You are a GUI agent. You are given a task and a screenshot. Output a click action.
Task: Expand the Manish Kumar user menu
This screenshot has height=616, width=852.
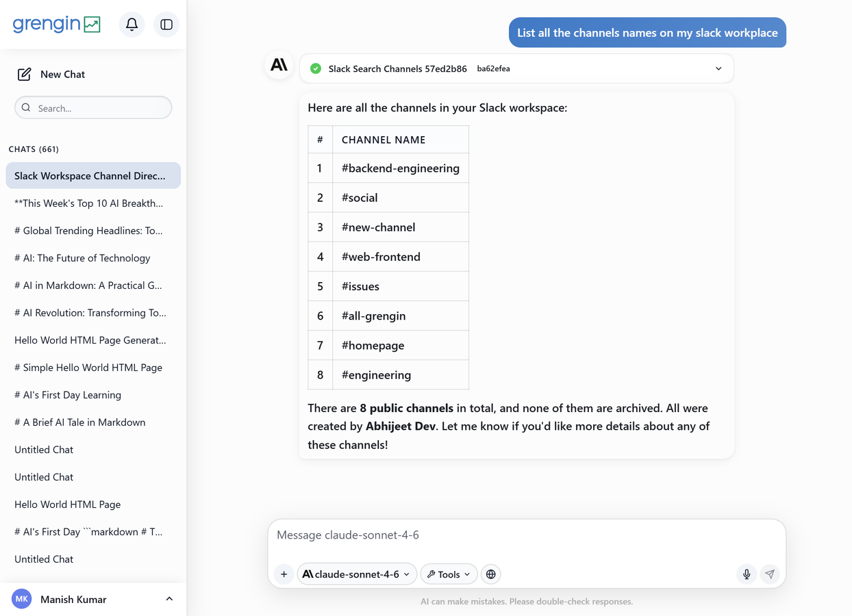[169, 600]
